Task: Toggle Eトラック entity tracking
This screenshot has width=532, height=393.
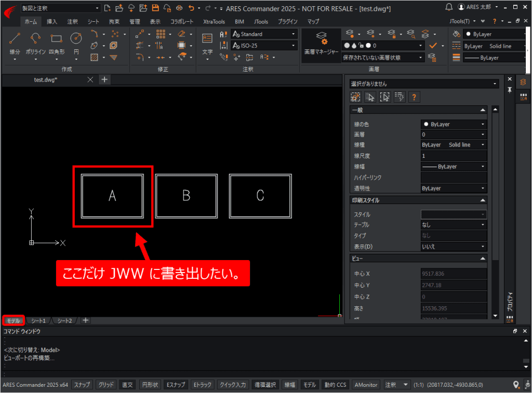Action: (x=202, y=385)
